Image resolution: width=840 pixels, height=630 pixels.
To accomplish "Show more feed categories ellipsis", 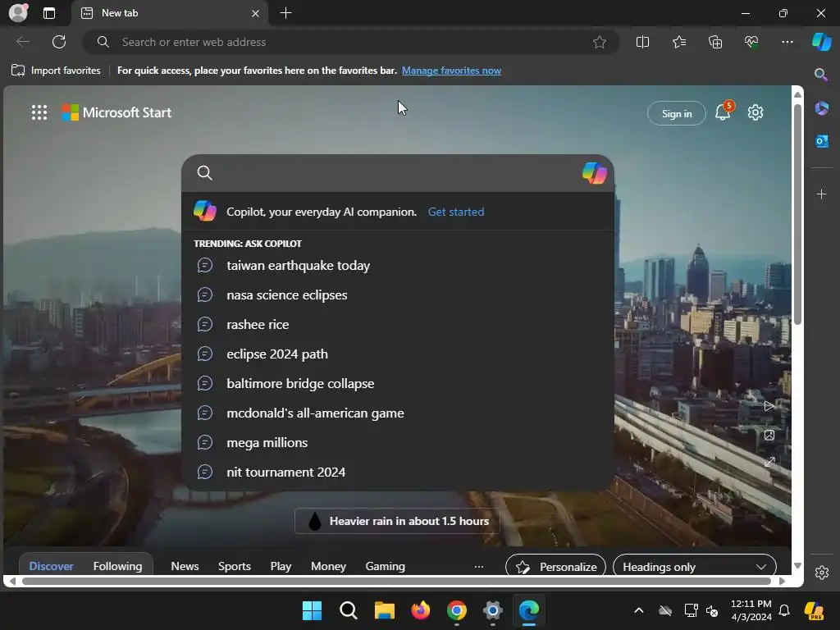I will pyautogui.click(x=479, y=566).
